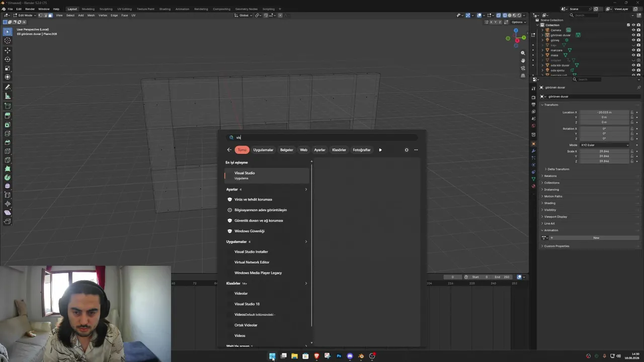This screenshot has height=362, width=644.
Task: Select rendered viewport shading
Action: 520,15
